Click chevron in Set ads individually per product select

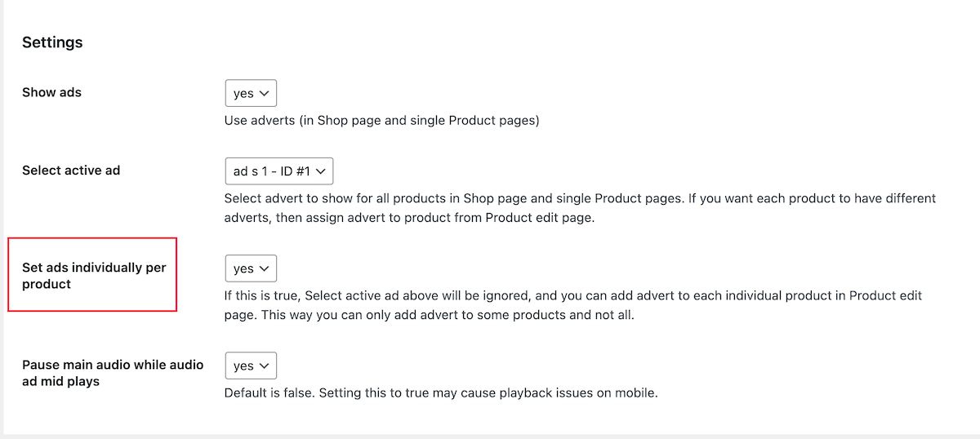[264, 268]
